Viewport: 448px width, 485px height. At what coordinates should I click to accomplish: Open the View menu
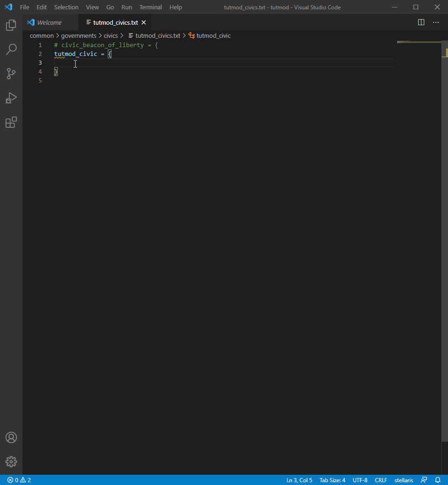click(92, 7)
